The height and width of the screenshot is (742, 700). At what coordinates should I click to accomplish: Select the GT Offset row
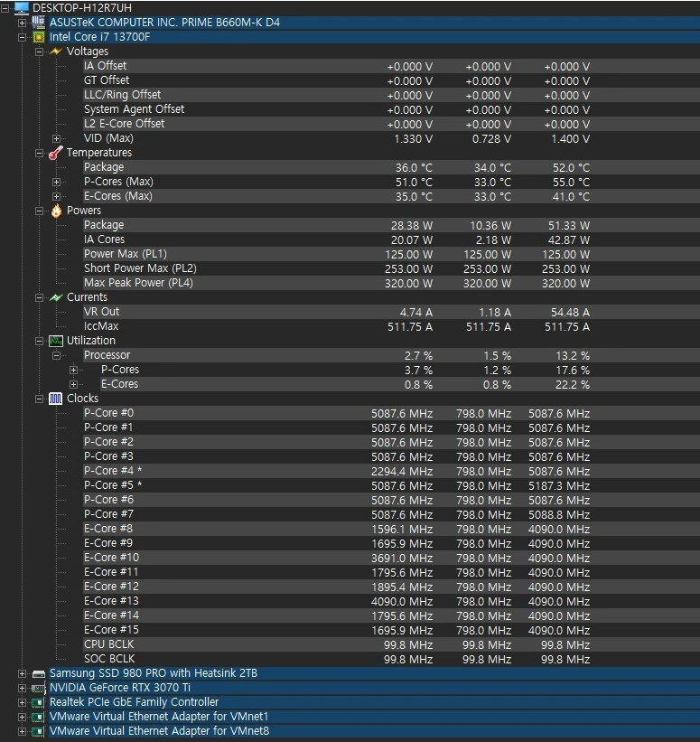click(391, 80)
